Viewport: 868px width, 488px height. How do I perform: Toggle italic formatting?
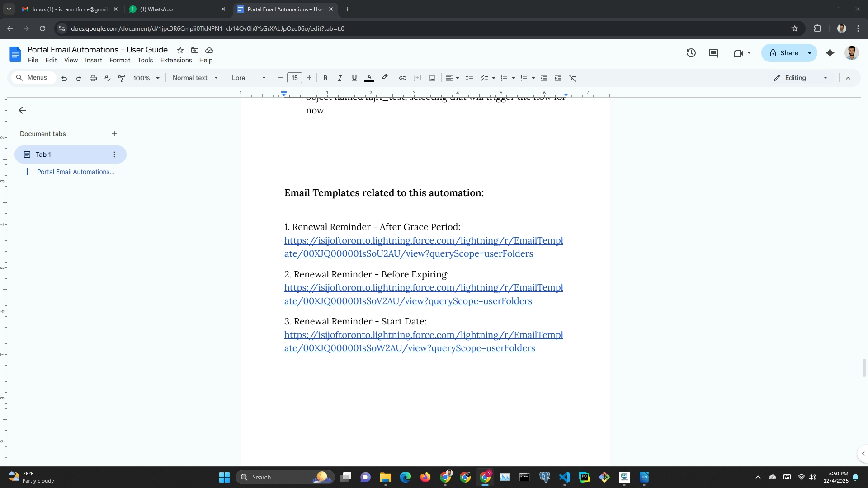(340, 78)
